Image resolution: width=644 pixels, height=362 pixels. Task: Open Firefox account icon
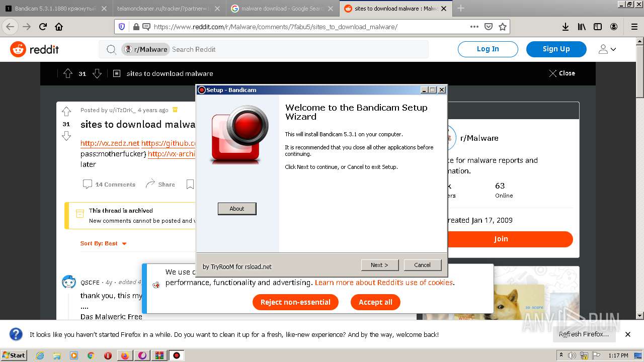[613, 27]
